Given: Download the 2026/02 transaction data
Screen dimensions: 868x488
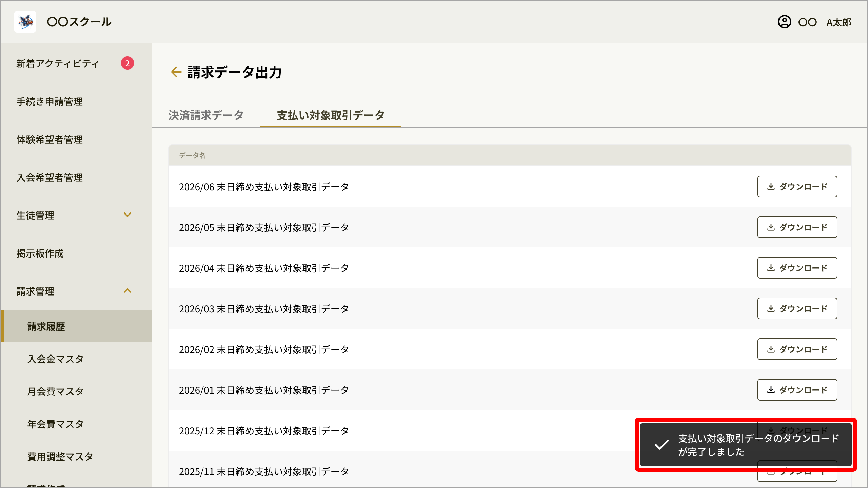Looking at the screenshot, I should point(797,349).
